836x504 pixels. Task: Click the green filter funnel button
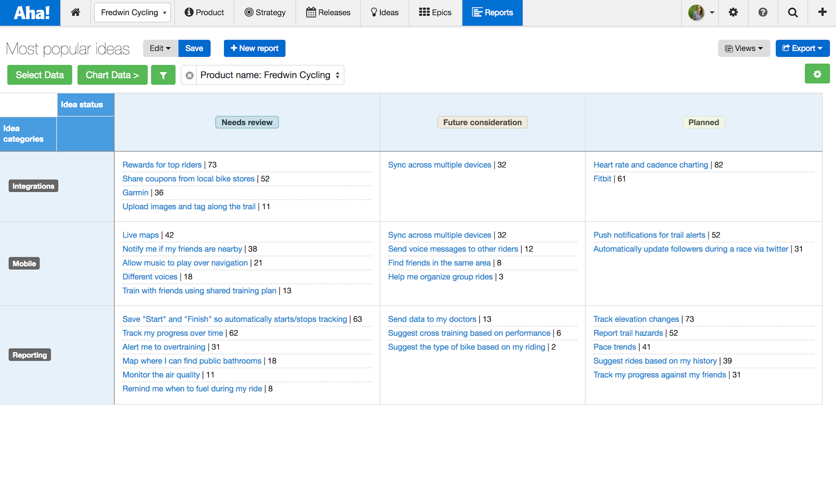(x=163, y=75)
